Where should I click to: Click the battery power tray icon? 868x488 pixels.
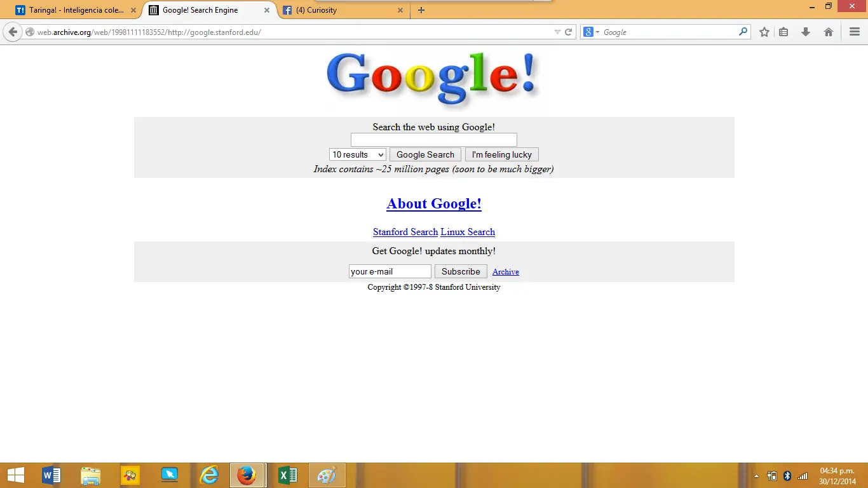point(772,476)
